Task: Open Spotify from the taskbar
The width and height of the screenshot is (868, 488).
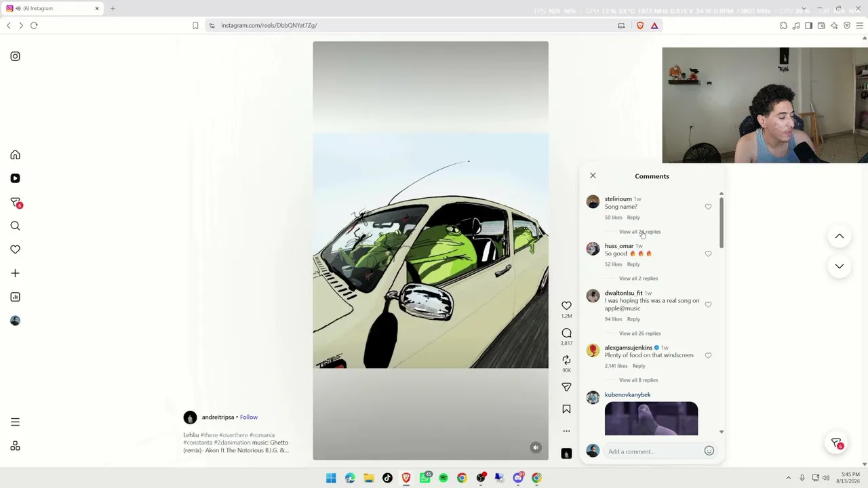Action: 443,478
